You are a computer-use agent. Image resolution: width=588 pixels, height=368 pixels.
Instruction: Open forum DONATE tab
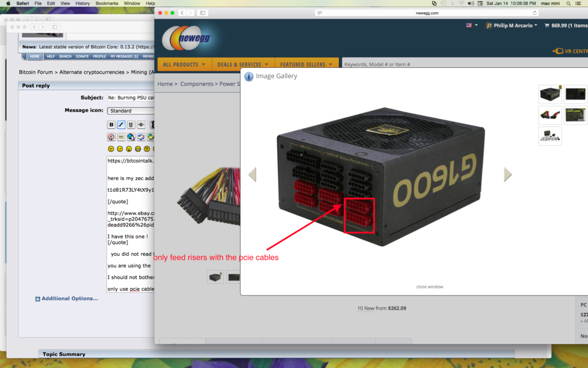[x=82, y=56]
